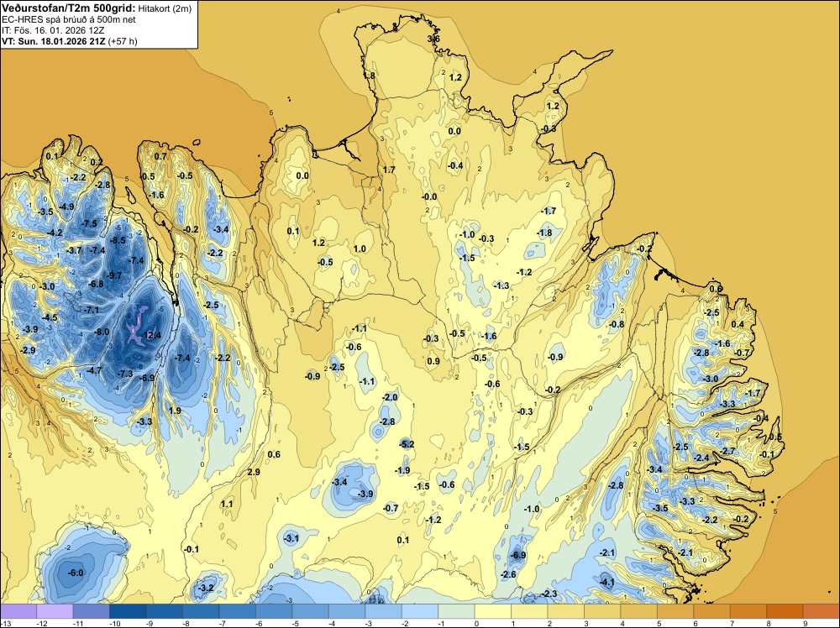The height and width of the screenshot is (628, 840).
Task: Click the -7.1 temperature label
Action: [x=91, y=310]
